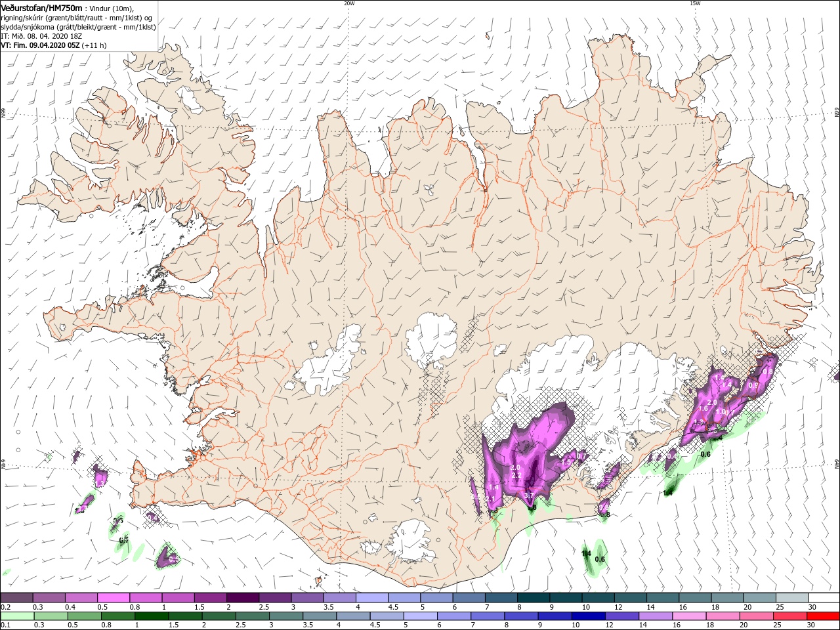Screen dimensions: 840x630
Task: Click the 'VT: Fim. 09.04.2020 05Z' line
Action: 53,45
